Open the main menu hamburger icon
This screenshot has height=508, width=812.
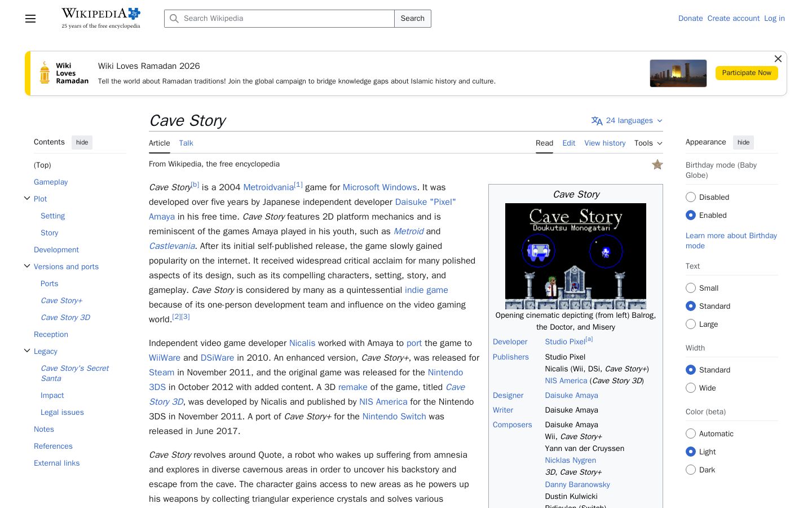30,19
